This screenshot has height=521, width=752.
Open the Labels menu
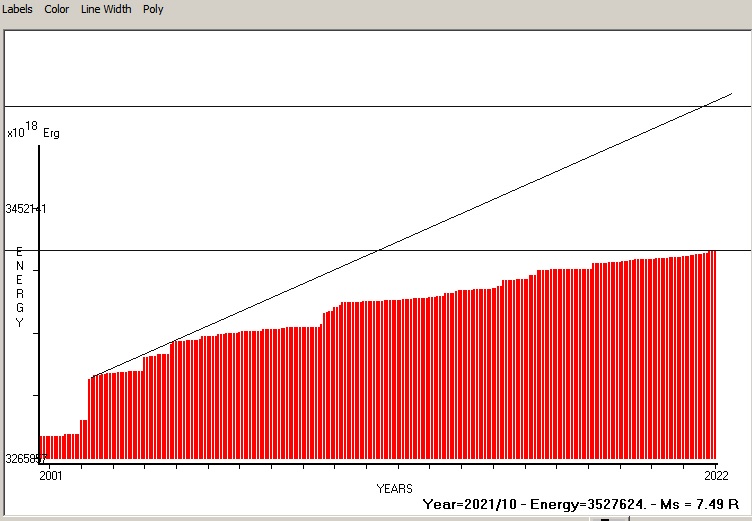tap(17, 9)
